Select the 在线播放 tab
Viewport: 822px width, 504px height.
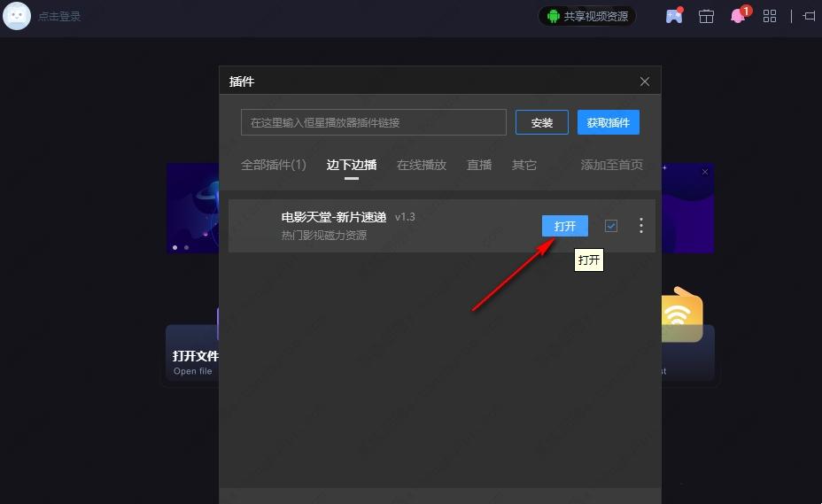pos(422,165)
